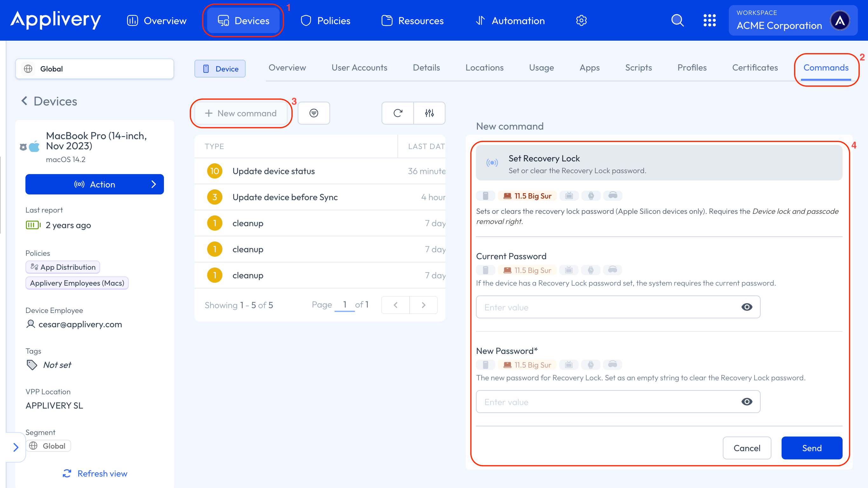Send the Set Recovery Lock command
The width and height of the screenshot is (868, 488).
[812, 448]
